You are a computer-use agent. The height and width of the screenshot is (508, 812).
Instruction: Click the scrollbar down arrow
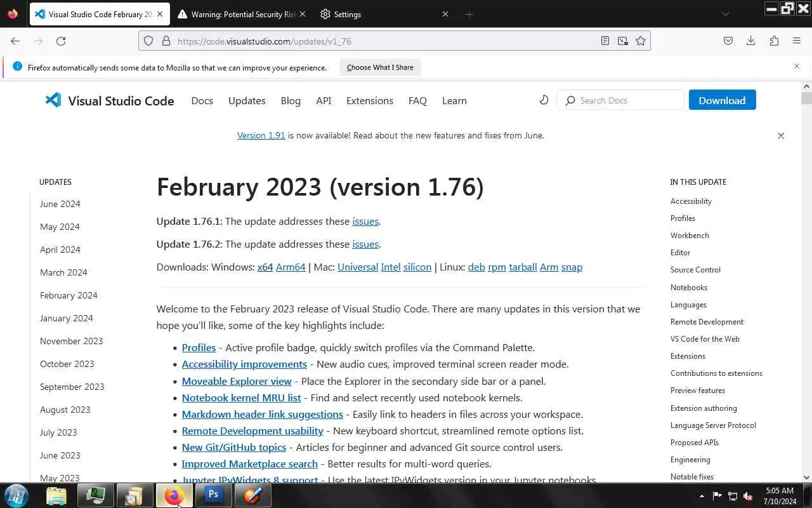coord(806,477)
